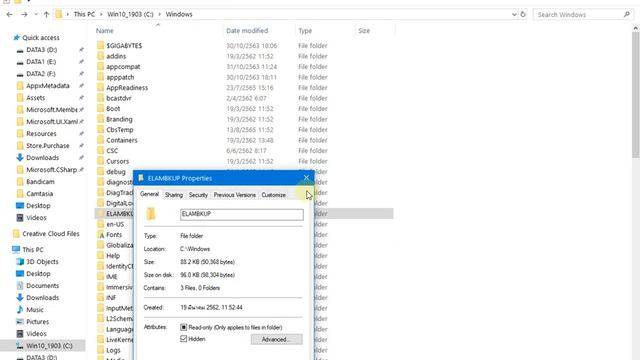
Task: Sort by the Size column header
Action: (x=364, y=31)
